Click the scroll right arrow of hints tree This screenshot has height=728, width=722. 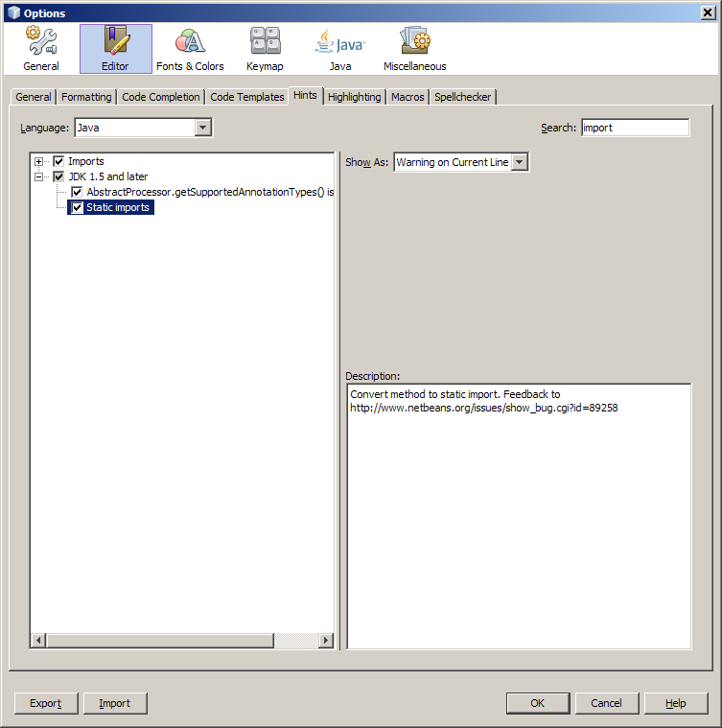pyautogui.click(x=326, y=641)
